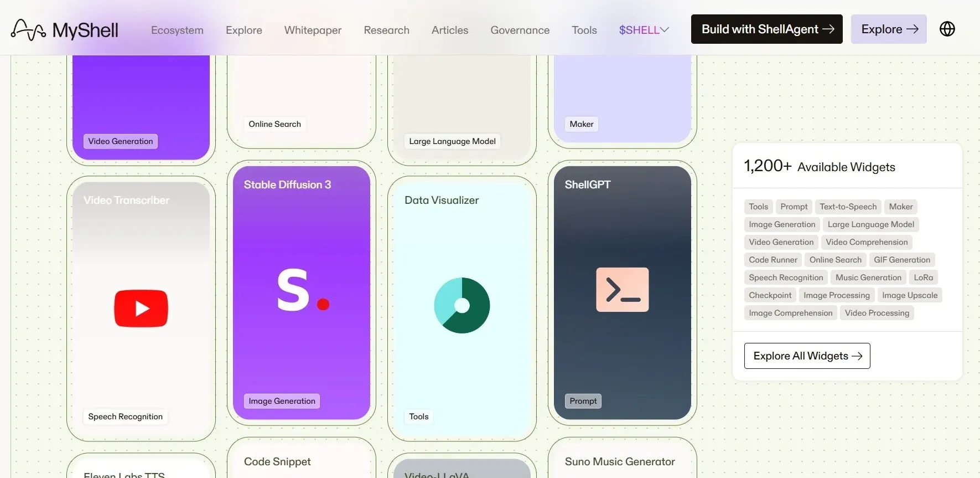980x478 pixels.
Task: Select the Music Generation tag
Action: click(x=869, y=277)
